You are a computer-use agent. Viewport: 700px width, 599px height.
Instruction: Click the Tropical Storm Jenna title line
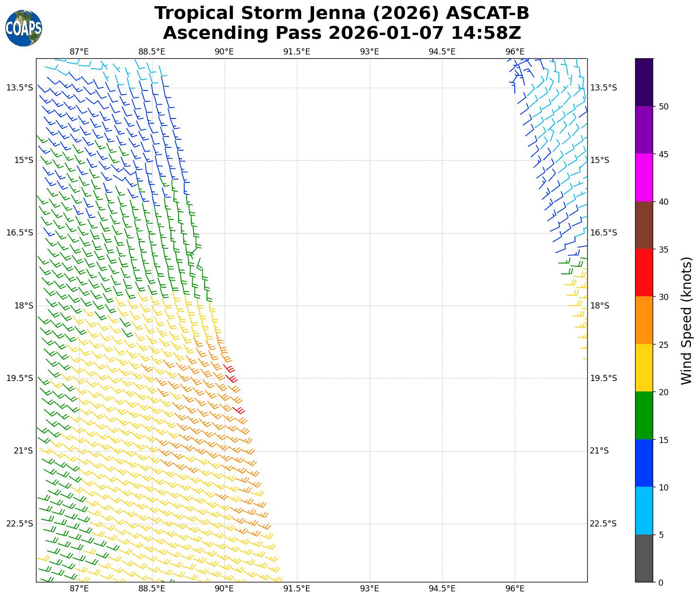tap(341, 13)
